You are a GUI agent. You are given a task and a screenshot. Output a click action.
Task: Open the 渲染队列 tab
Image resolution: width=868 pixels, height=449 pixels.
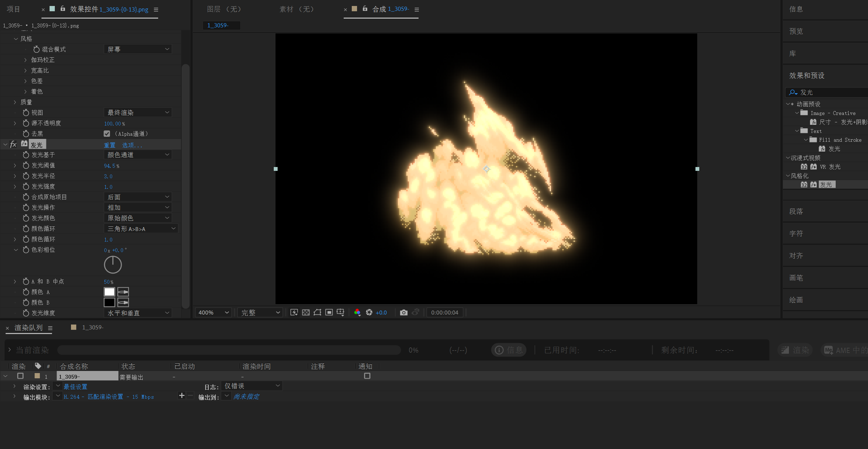pyautogui.click(x=28, y=328)
